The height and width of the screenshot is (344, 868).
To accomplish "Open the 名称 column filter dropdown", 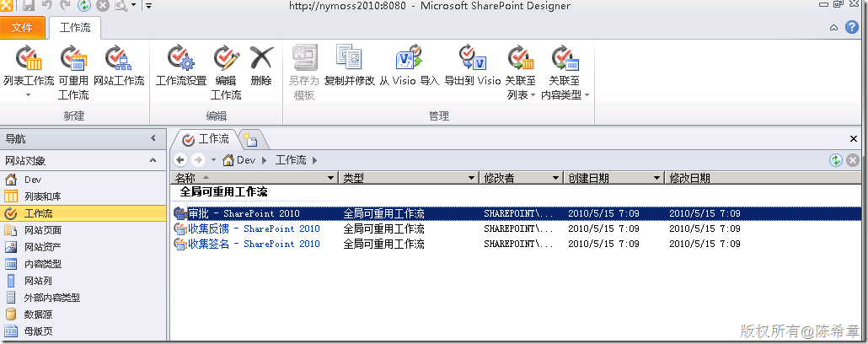I will (x=331, y=178).
